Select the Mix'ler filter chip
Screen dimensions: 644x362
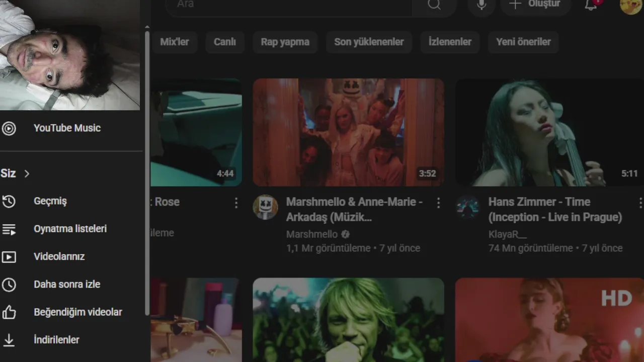174,42
